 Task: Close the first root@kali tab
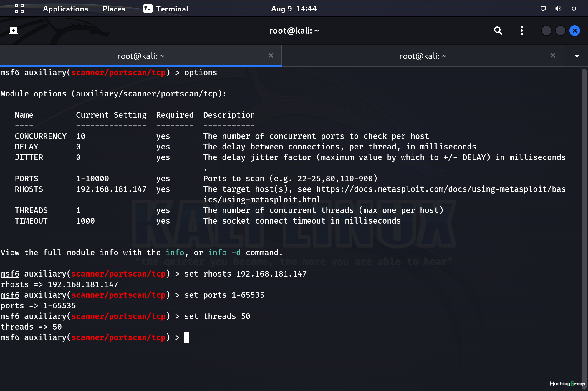[271, 56]
